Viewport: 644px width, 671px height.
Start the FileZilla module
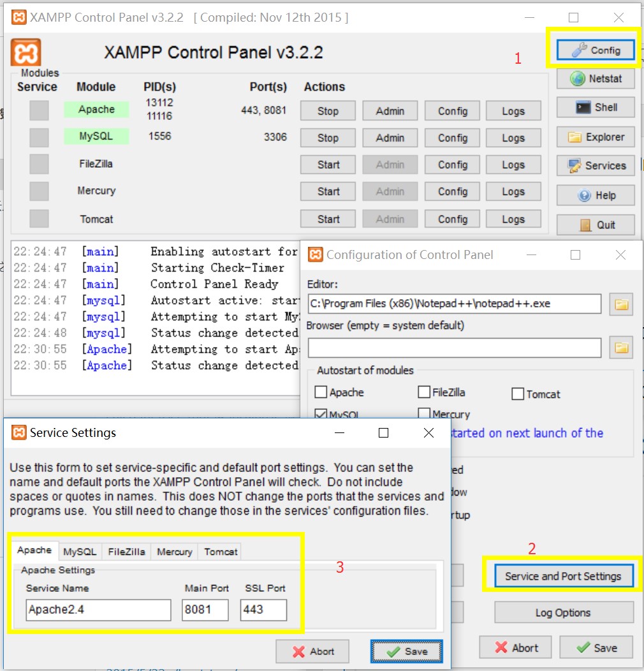click(x=328, y=165)
